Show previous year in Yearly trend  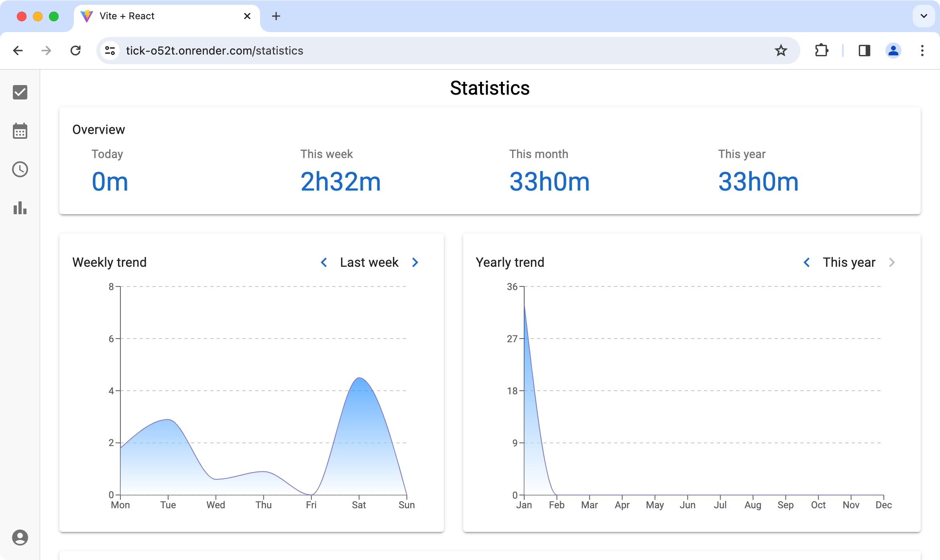point(807,262)
